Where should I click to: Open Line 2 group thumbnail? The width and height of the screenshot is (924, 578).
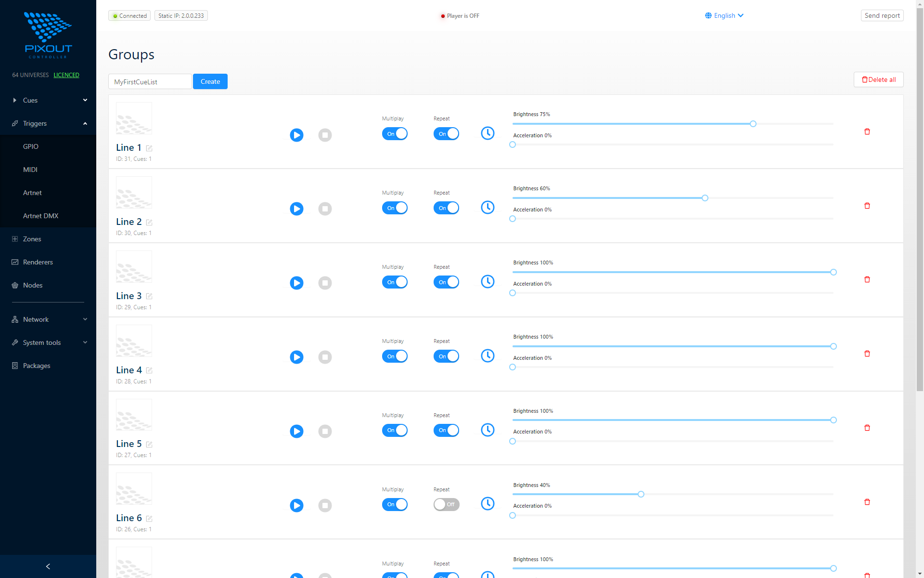(134, 192)
